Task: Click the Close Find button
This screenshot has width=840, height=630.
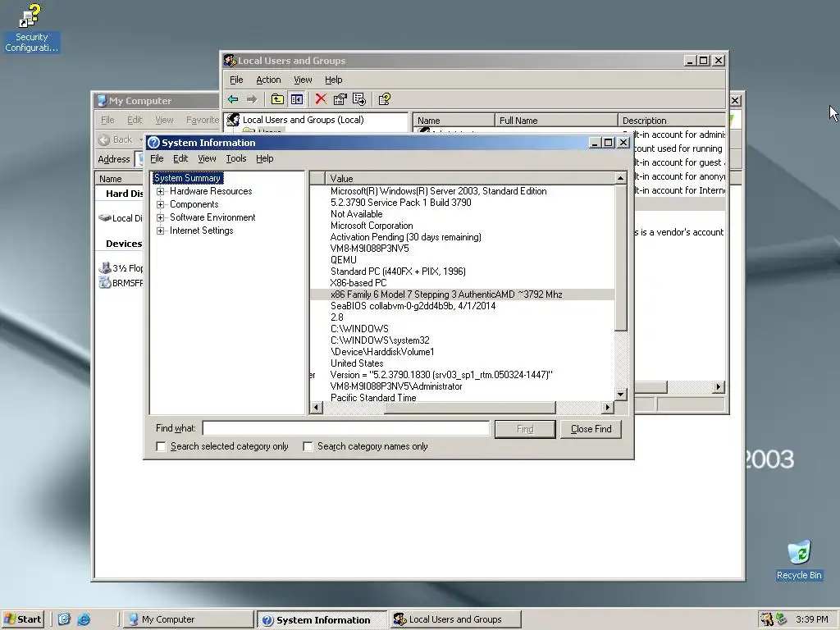Action: (x=591, y=429)
